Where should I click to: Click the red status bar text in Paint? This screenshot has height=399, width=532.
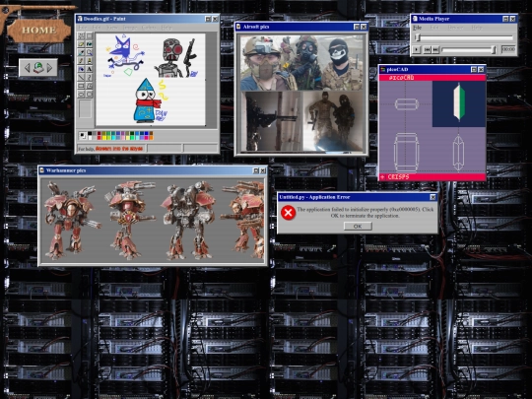[x=119, y=149]
